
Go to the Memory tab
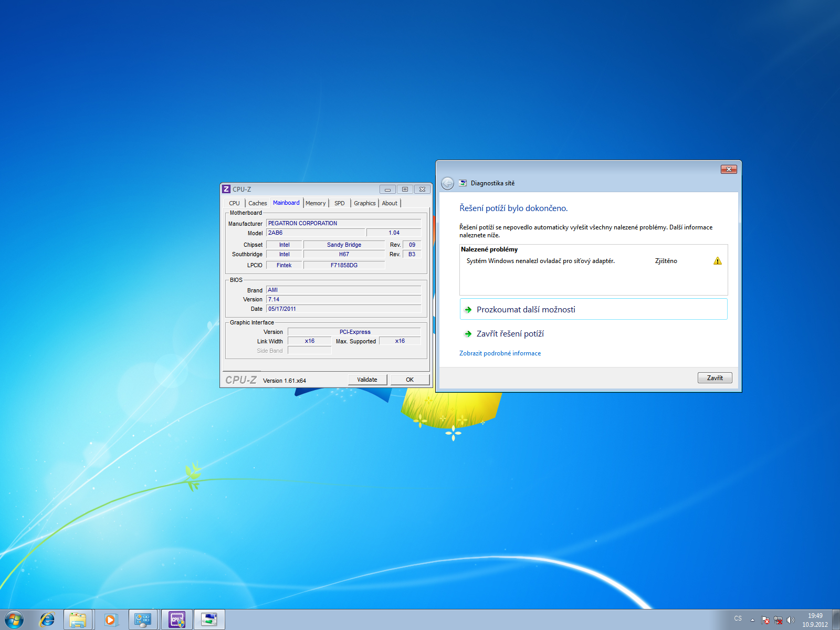[316, 203]
